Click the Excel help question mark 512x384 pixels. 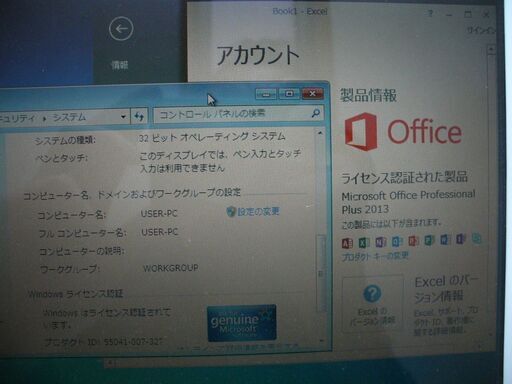(x=372, y=294)
